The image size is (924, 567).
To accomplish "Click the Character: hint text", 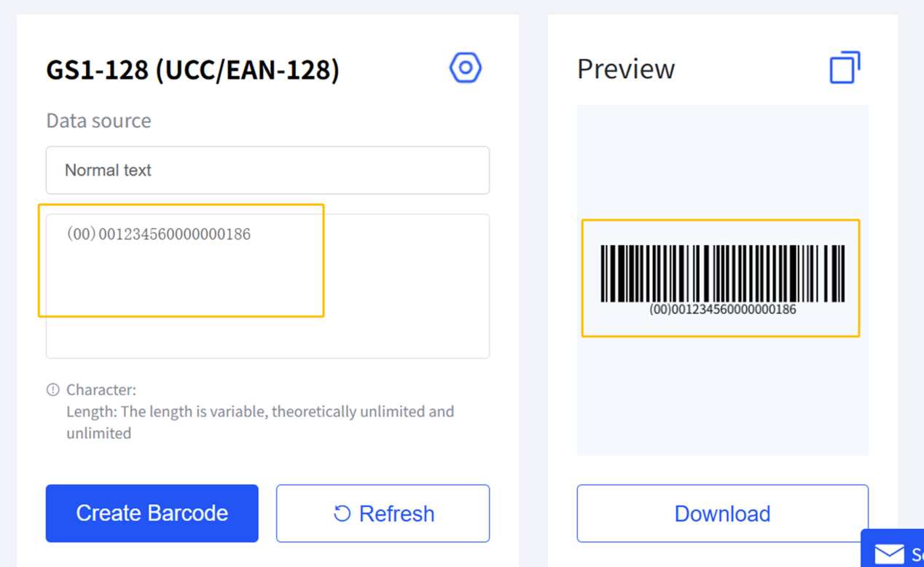I will click(101, 390).
